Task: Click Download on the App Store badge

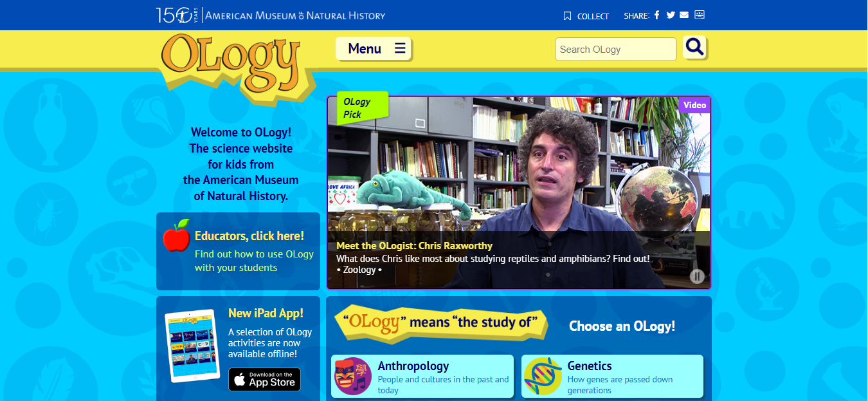Action: coord(264,379)
